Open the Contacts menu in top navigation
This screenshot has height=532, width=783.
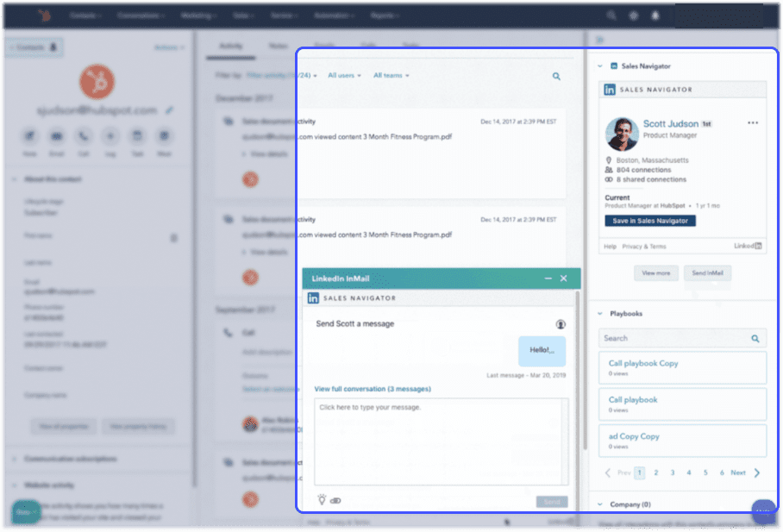85,16
